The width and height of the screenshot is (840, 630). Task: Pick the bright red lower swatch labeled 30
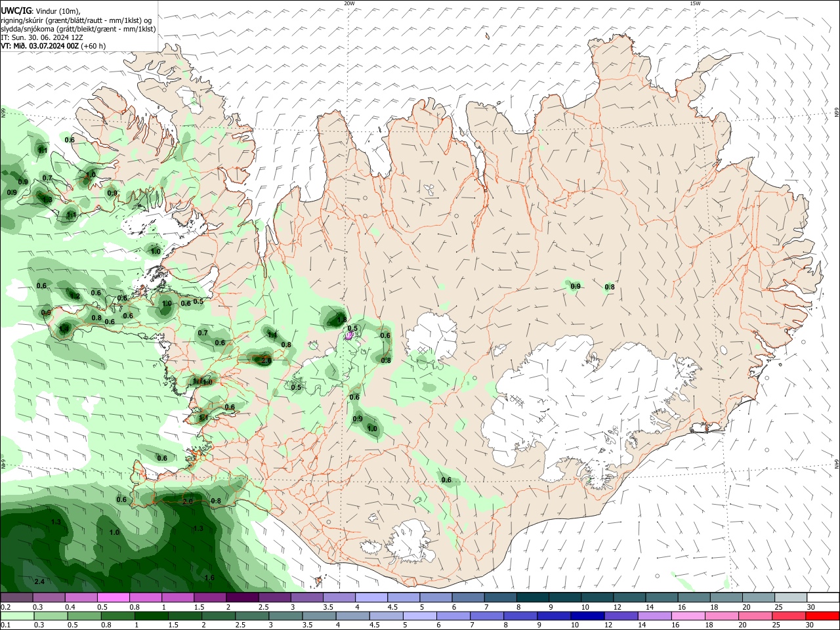point(822,616)
